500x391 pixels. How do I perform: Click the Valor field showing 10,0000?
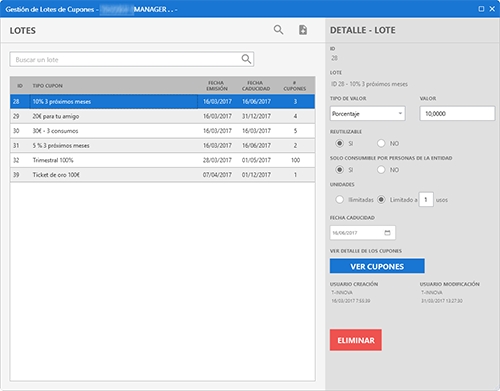pyautogui.click(x=457, y=114)
